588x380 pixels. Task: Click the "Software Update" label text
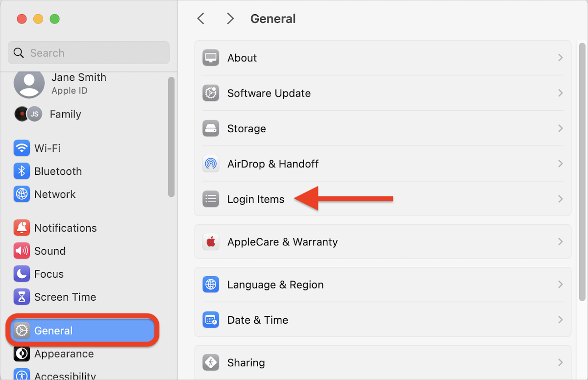[269, 93]
